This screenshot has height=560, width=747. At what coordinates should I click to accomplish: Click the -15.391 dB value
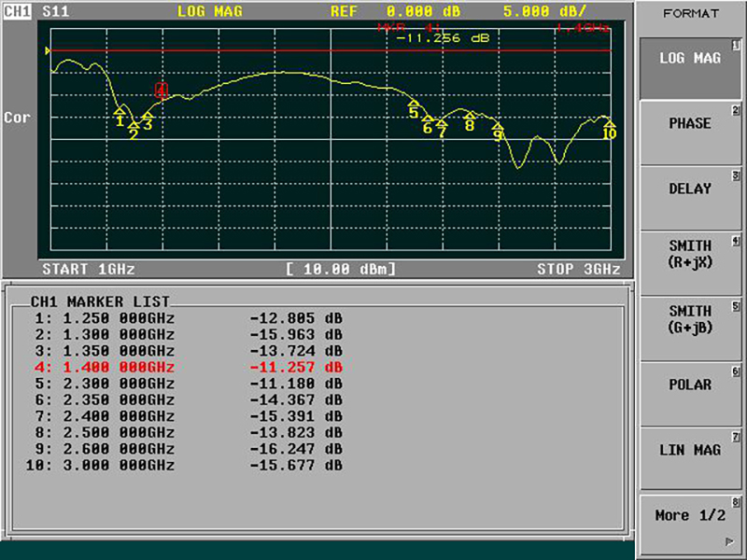point(296,416)
